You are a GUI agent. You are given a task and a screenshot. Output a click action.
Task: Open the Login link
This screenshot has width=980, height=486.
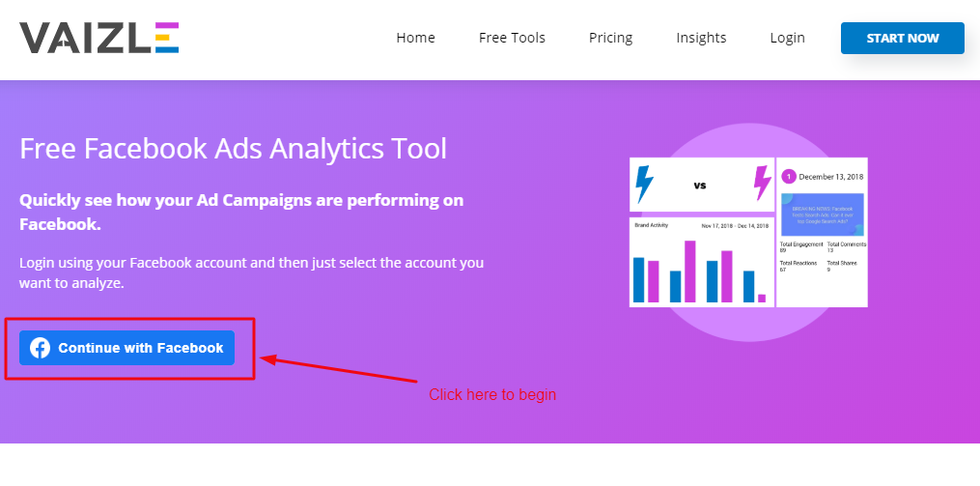[788, 38]
